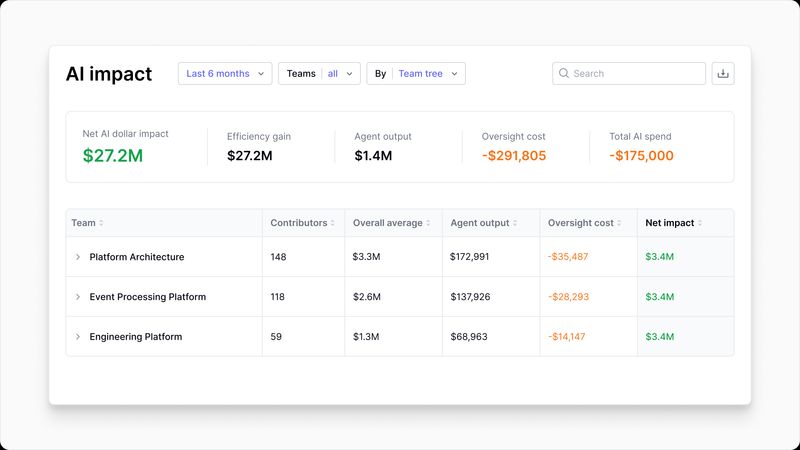Sort by Team column arrows

[x=101, y=223]
